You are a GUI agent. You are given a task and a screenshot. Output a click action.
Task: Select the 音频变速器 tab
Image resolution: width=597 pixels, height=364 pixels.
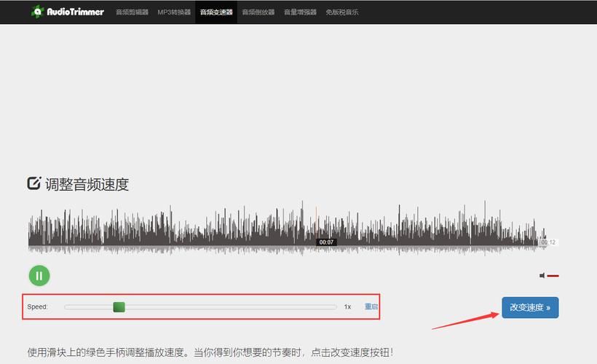(x=216, y=12)
